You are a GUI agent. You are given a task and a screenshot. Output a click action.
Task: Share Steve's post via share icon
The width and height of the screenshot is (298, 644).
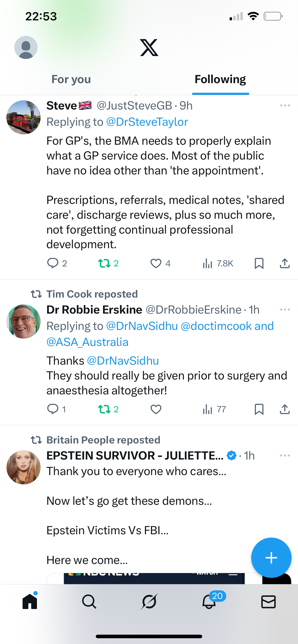coord(285,264)
